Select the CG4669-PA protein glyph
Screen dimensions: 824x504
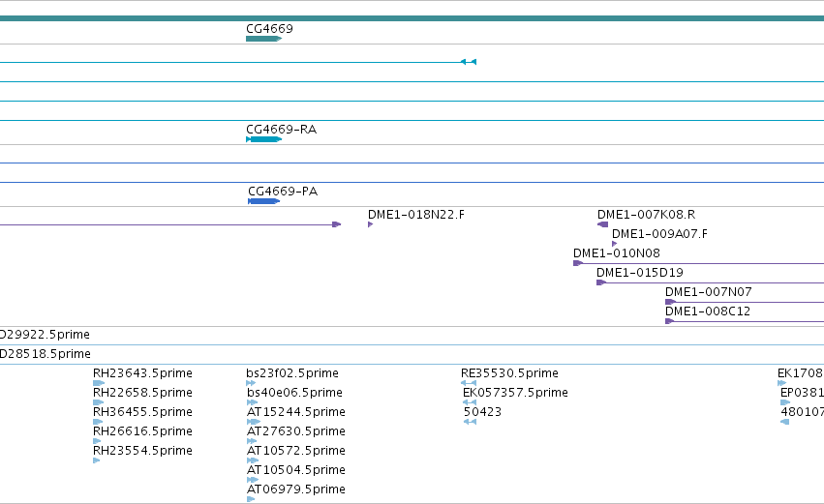pyautogui.click(x=263, y=201)
